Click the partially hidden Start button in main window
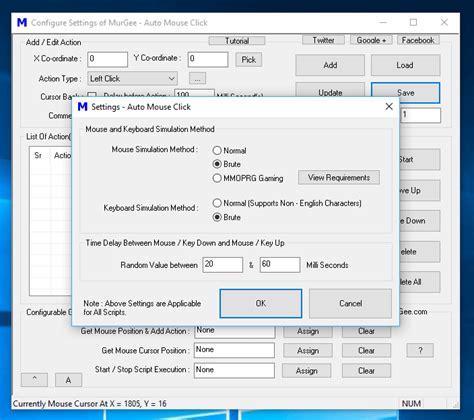Image resolution: width=474 pixels, height=420 pixels. pyautogui.click(x=419, y=160)
